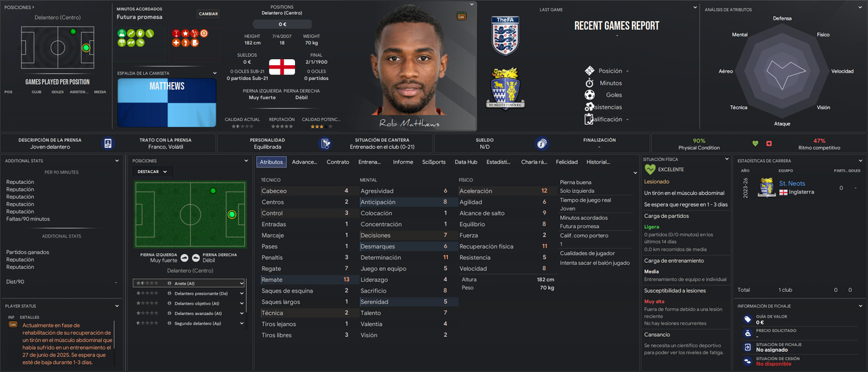Click the blue checkered shirt back swatch
The image size is (868, 372).
tap(167, 102)
